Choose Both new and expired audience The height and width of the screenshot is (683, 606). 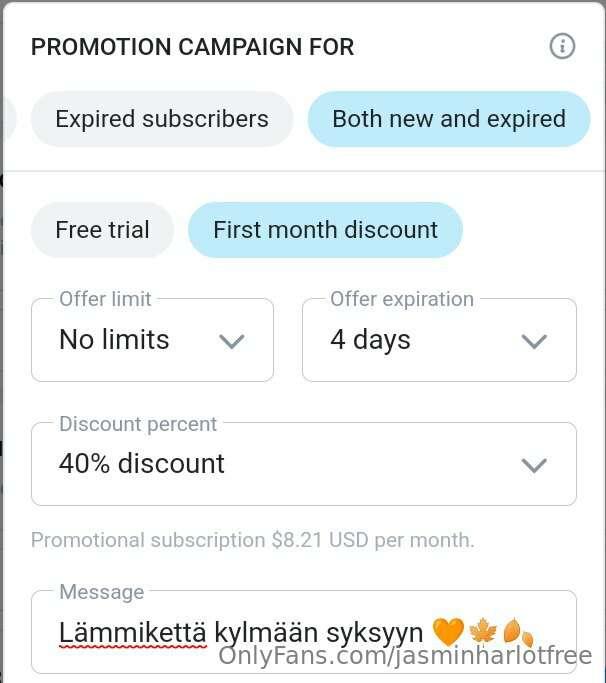(449, 119)
